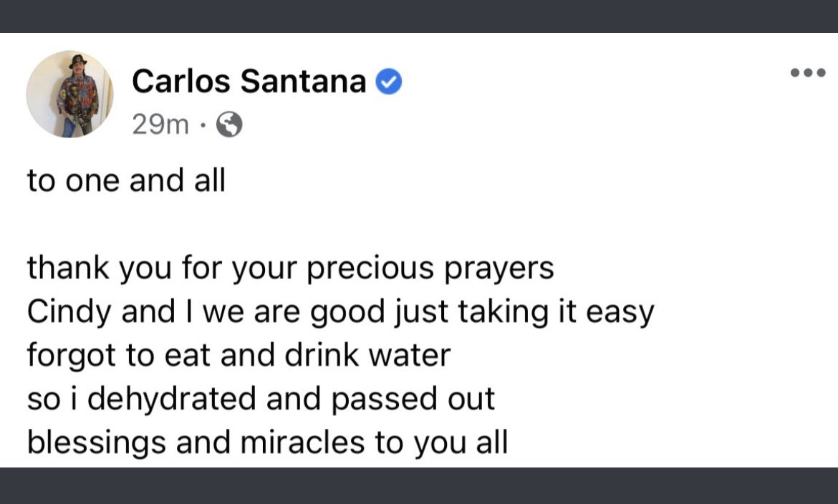Open Carlos Santana's profile picture
This screenshot has width=838, height=504.
(69, 94)
